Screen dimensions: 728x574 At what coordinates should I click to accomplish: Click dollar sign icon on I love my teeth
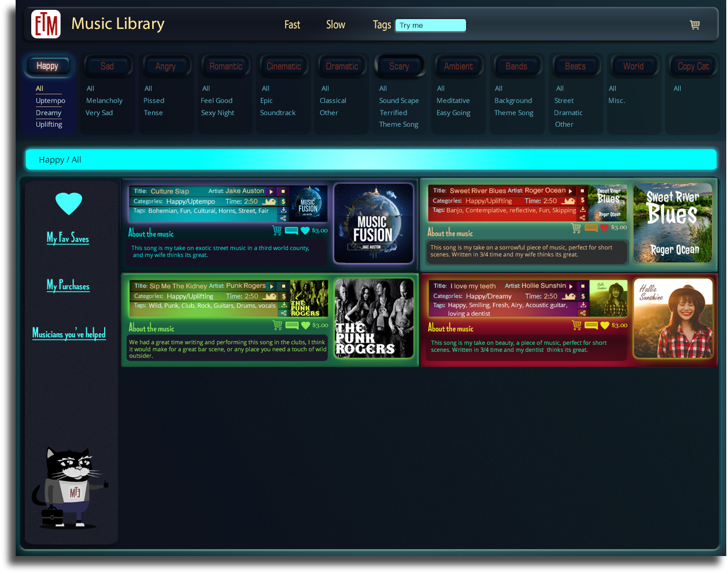pos(583,296)
